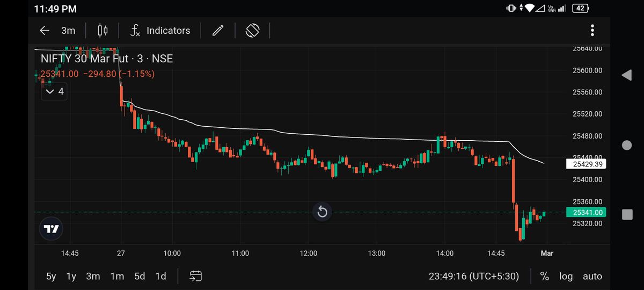Tap the Android back triangle button

(626, 75)
